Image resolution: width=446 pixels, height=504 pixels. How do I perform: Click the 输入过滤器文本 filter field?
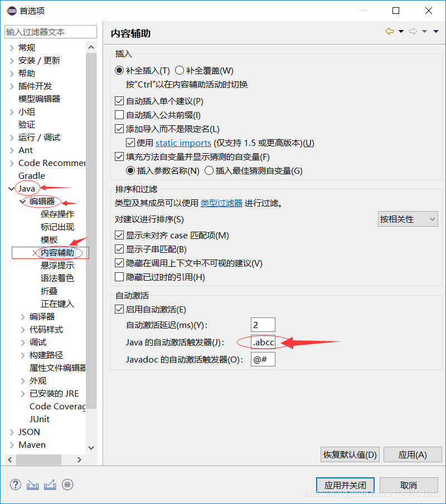click(51, 32)
